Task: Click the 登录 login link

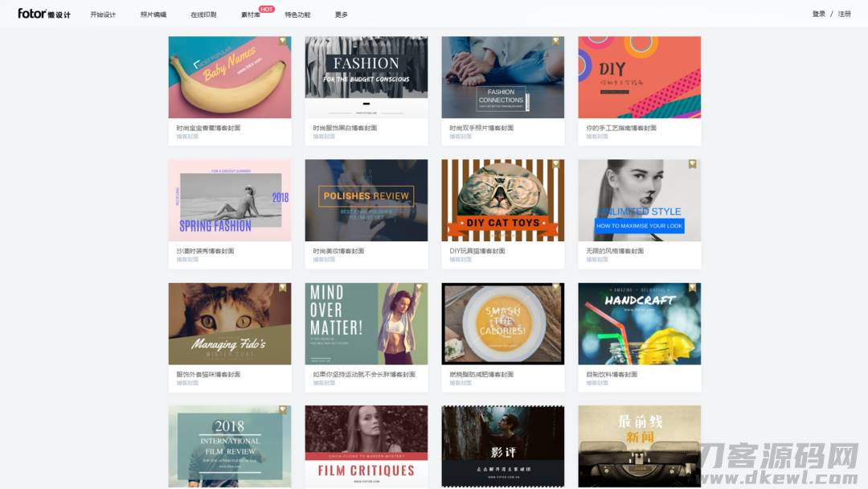Action: tap(819, 14)
